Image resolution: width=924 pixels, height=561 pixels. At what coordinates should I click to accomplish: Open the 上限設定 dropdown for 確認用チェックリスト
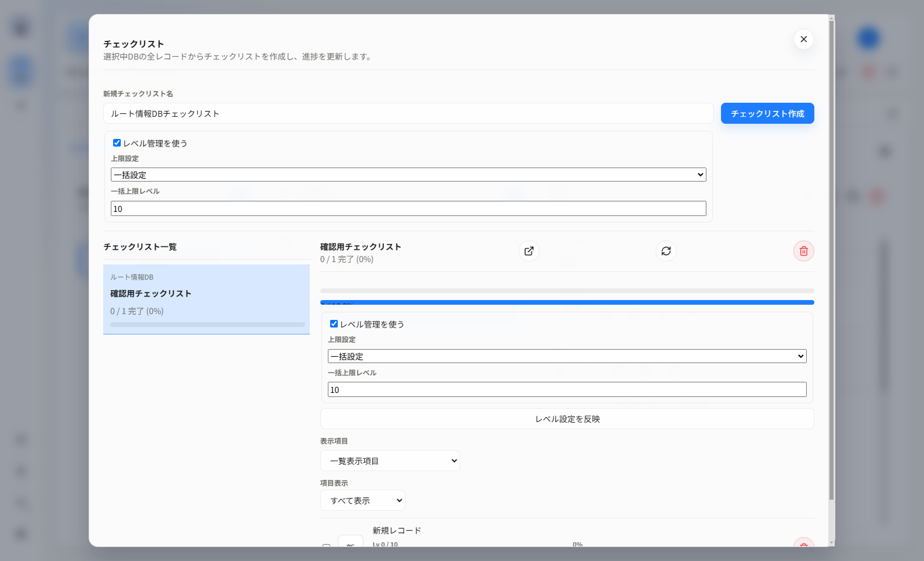pos(567,356)
